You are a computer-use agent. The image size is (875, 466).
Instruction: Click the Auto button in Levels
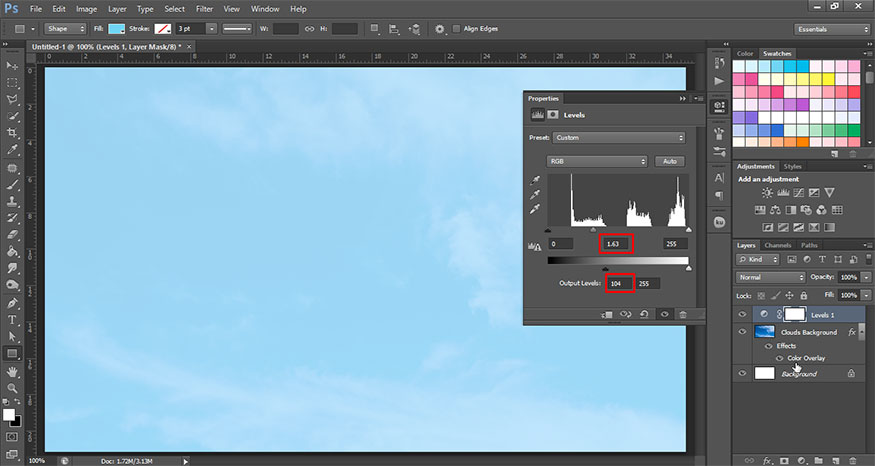pyautogui.click(x=669, y=161)
